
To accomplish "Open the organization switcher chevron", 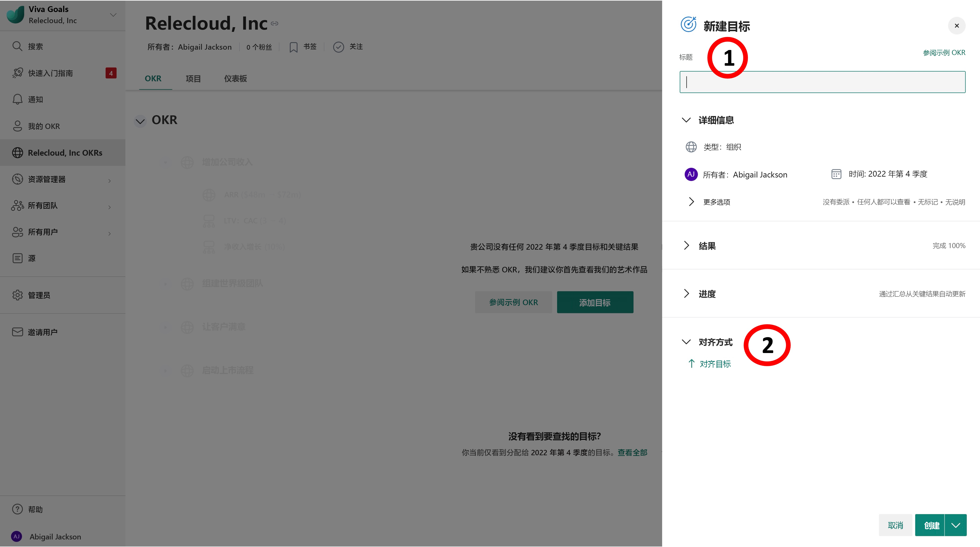I will [113, 15].
